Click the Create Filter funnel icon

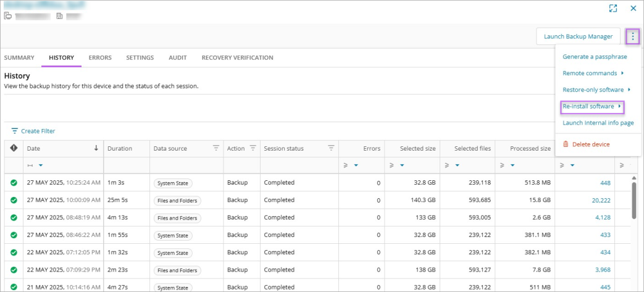[15, 131]
